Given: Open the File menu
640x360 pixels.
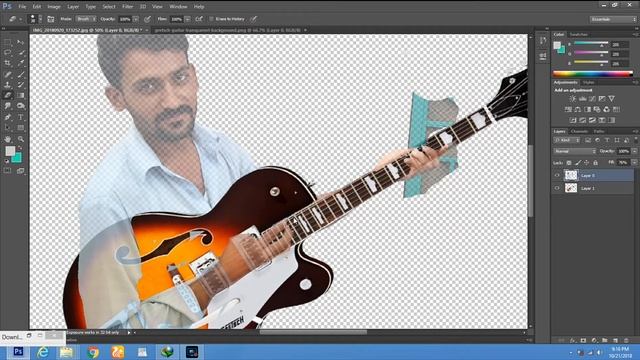Looking at the screenshot, I should point(22,7).
